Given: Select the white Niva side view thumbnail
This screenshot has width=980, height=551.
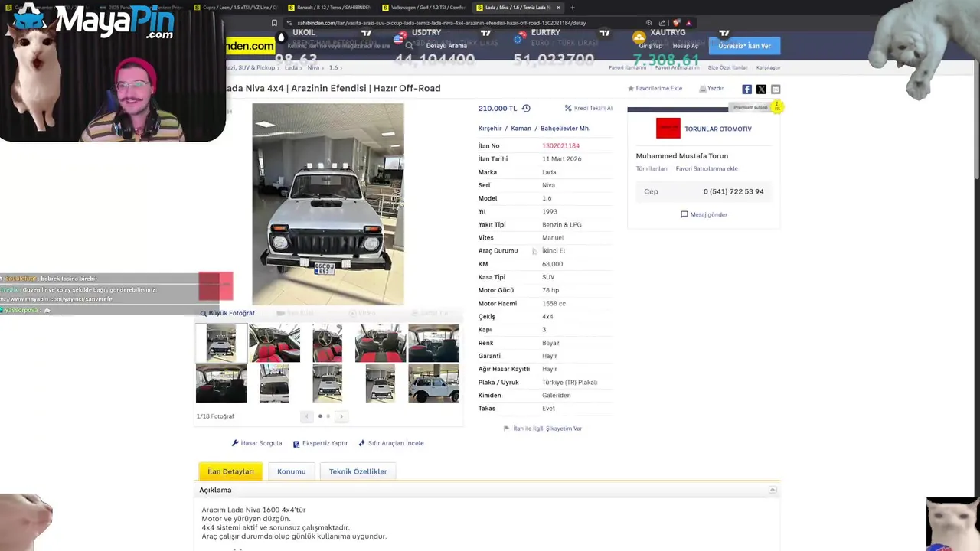Looking at the screenshot, I should 433,383.
